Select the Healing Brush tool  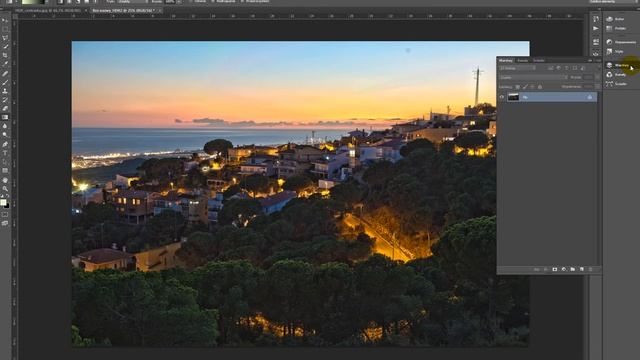pos(5,73)
